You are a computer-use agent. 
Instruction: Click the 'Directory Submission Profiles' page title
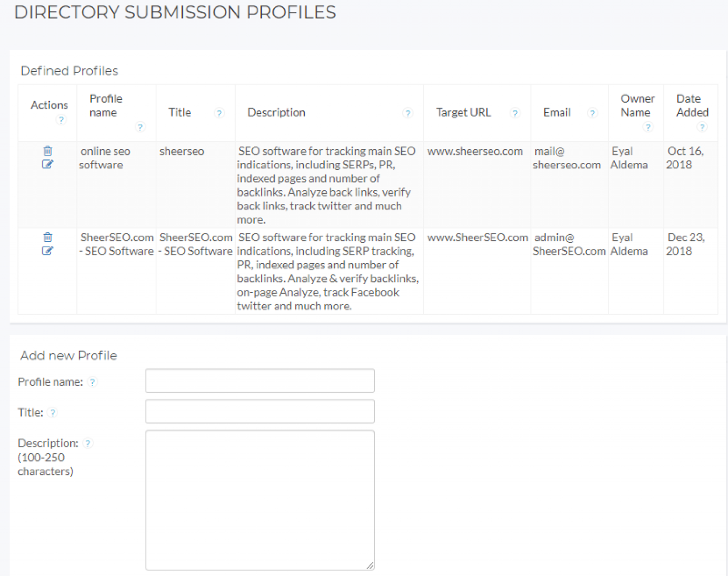[x=175, y=12]
